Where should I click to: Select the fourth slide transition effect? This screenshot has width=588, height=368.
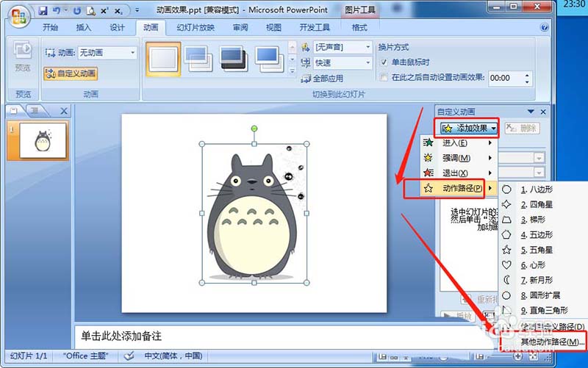270,59
